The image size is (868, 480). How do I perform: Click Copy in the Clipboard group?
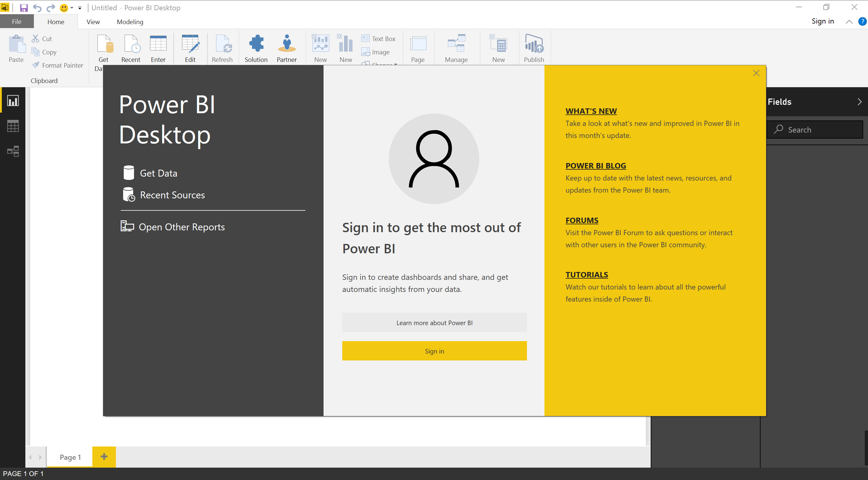44,52
